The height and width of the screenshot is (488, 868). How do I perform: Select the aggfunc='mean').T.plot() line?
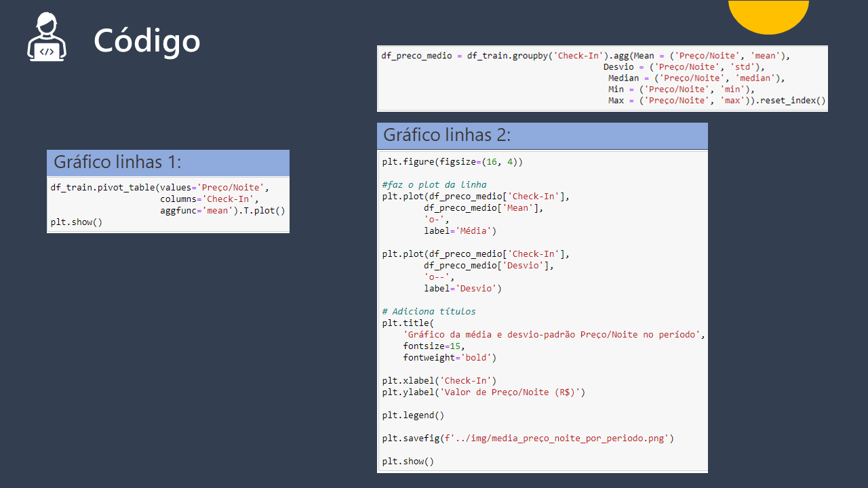[x=222, y=211]
